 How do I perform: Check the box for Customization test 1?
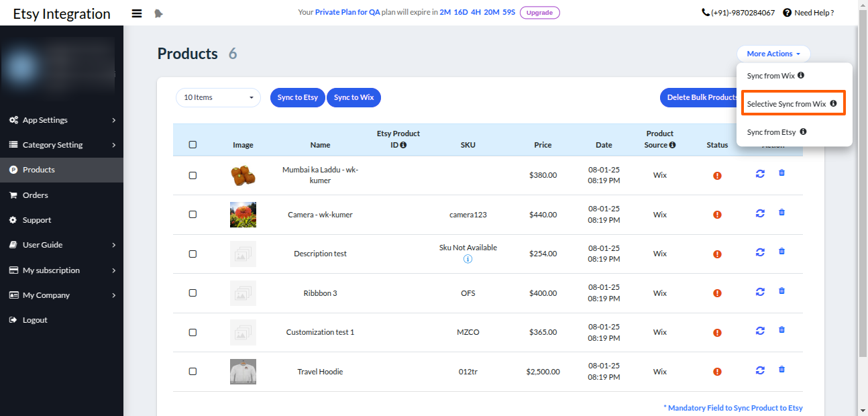tap(193, 332)
